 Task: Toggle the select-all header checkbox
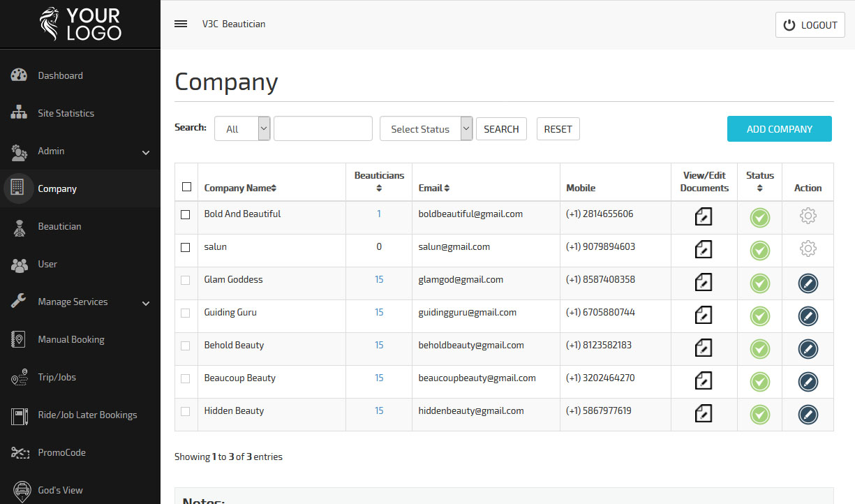click(x=186, y=186)
